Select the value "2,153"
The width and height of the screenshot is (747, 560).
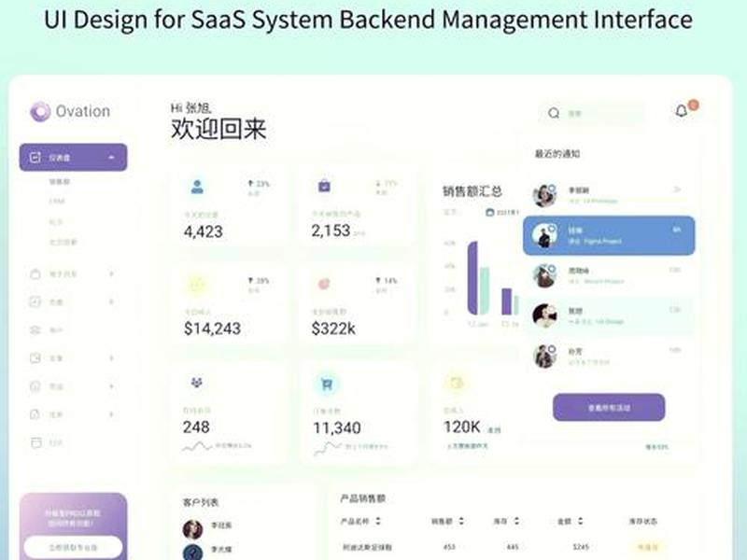(x=331, y=231)
